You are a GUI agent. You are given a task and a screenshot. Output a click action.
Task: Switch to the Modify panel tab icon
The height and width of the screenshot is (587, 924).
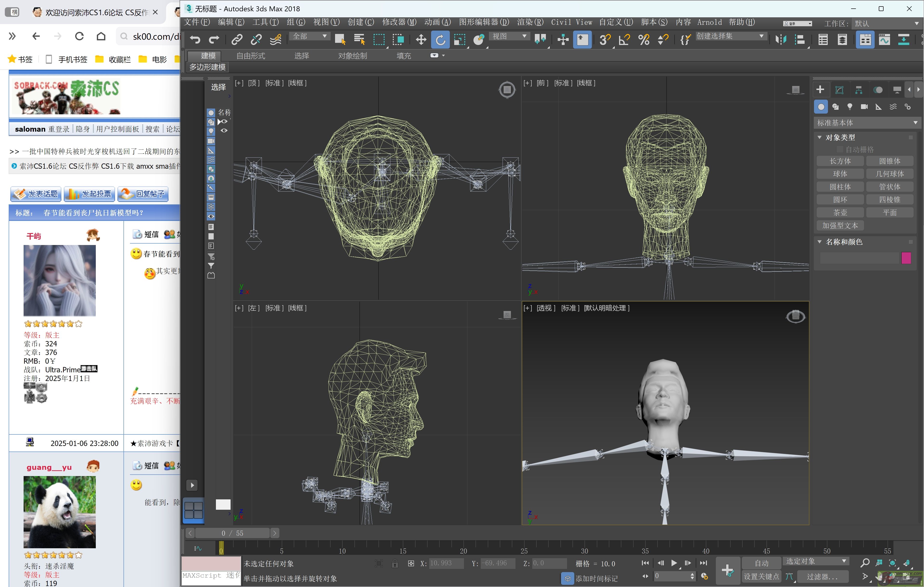pyautogui.click(x=839, y=90)
